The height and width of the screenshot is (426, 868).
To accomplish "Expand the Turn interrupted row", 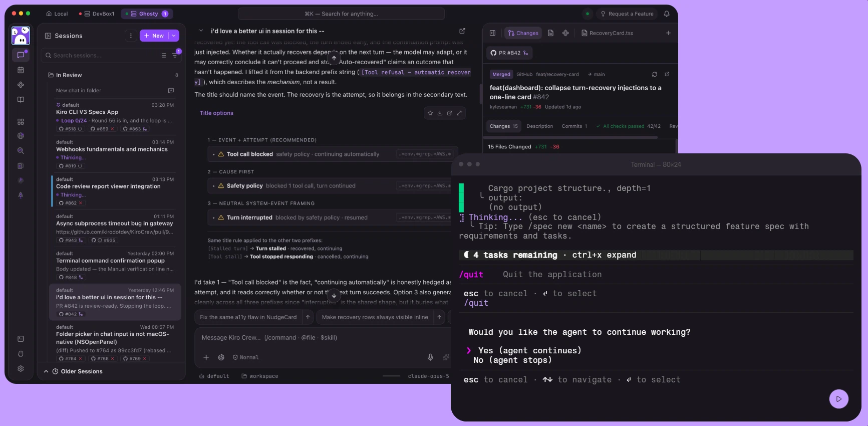I will pyautogui.click(x=330, y=218).
